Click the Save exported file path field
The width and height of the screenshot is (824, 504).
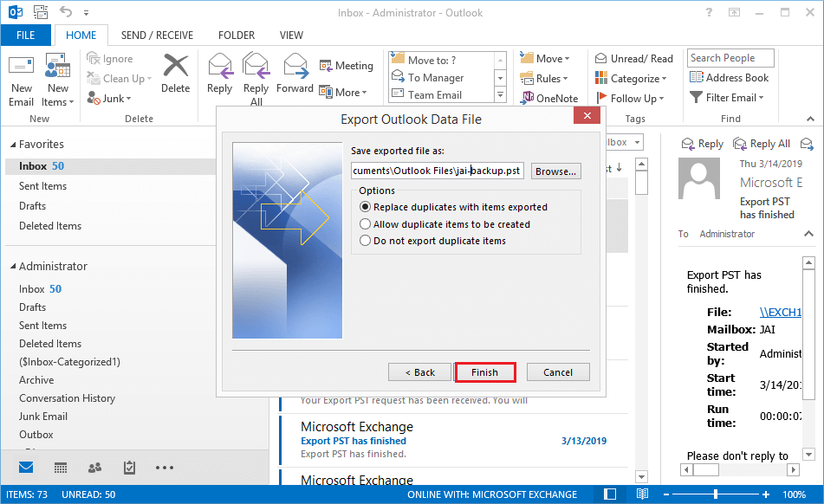tap(437, 171)
